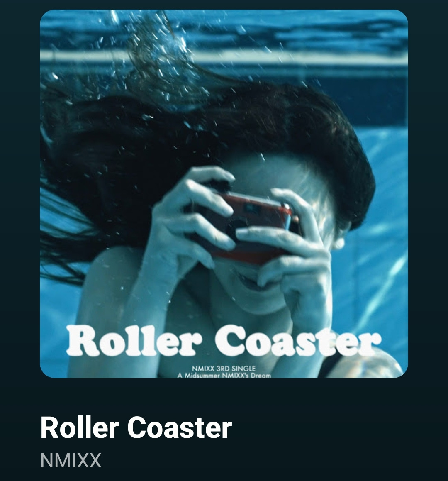
Task: Click the white pool line near cover top
Action: point(224,58)
